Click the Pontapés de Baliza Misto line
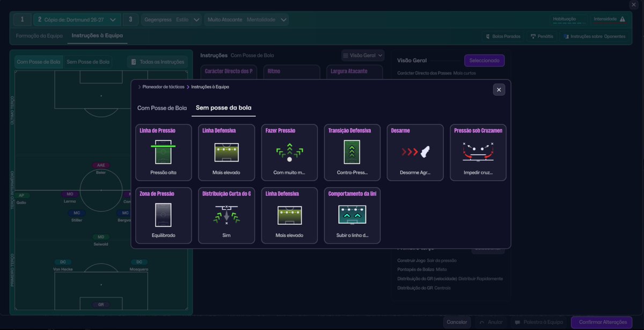 [x=422, y=269]
